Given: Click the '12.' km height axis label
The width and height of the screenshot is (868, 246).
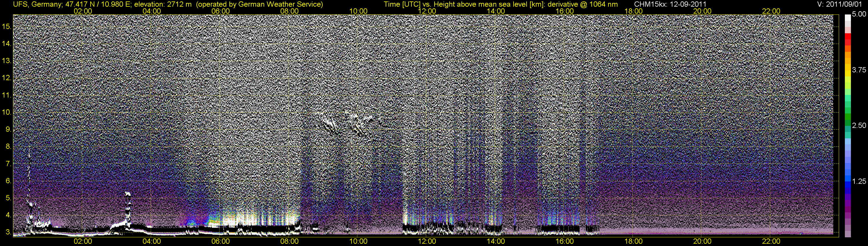Looking at the screenshot, I should [6, 78].
